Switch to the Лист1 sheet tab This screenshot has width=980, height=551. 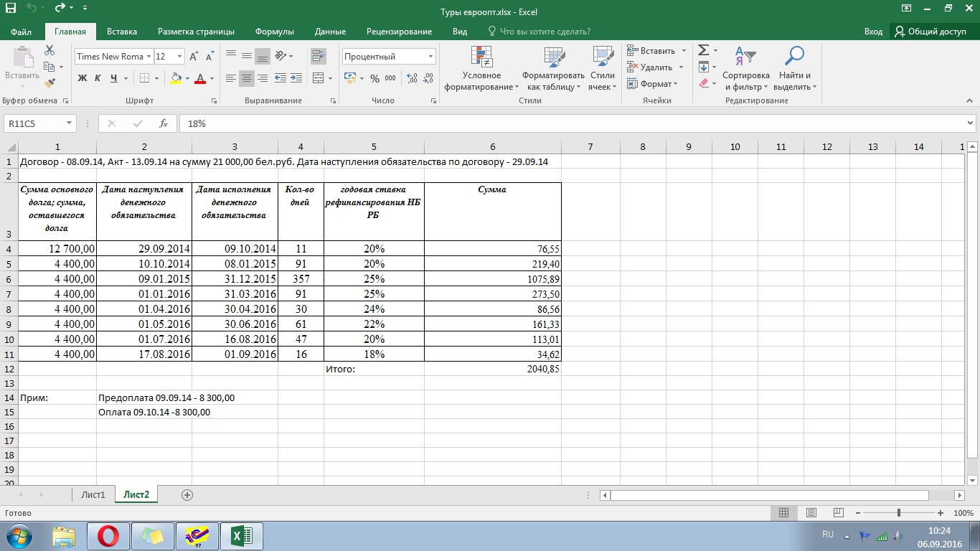click(x=93, y=495)
